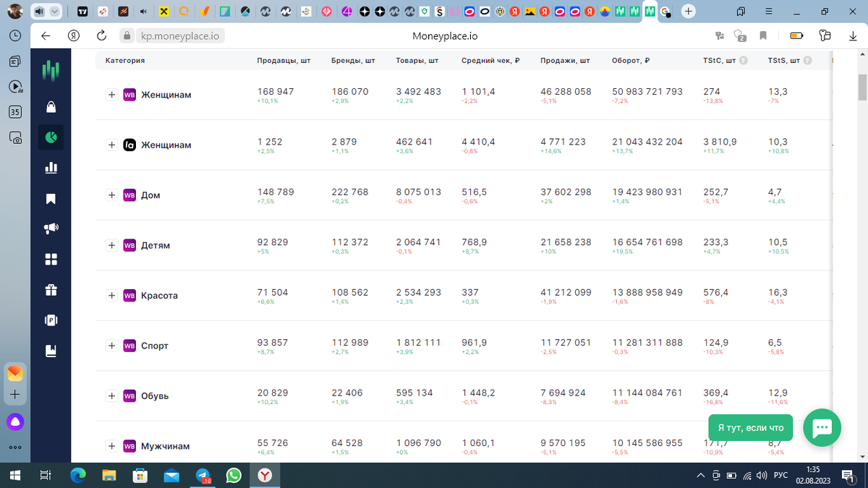Bookmark this page in address bar
868x488 pixels.
pos(763,35)
